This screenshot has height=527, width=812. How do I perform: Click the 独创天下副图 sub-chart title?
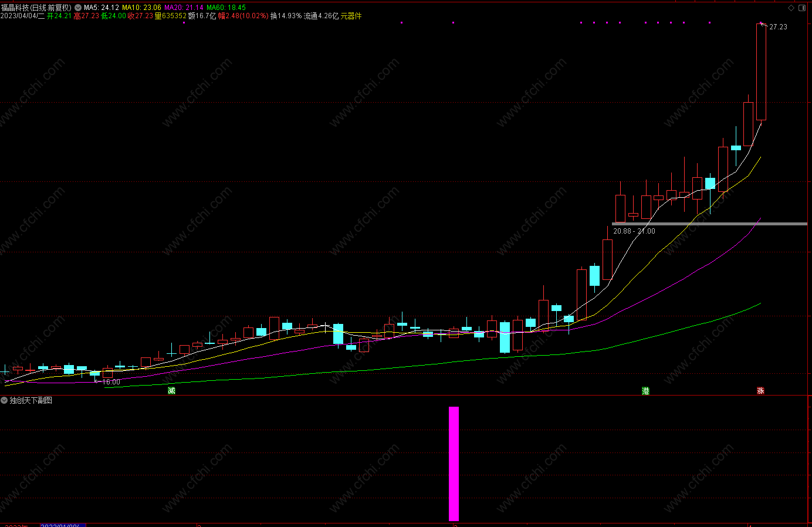[31, 400]
